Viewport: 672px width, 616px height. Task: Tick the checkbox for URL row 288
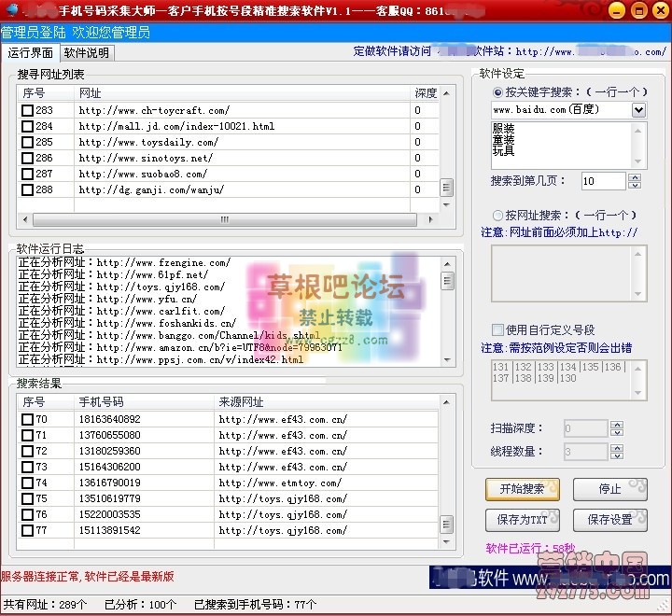pos(27,189)
